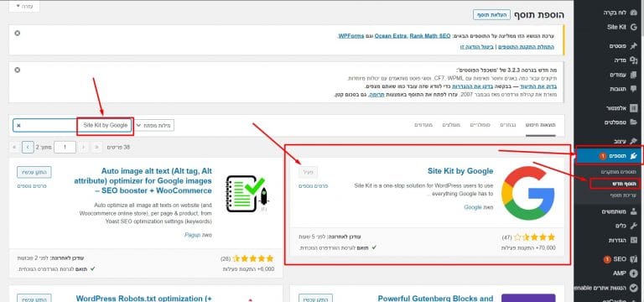Open the WPForms plugin link
This screenshot has height=302, width=644.
pyautogui.click(x=351, y=36)
